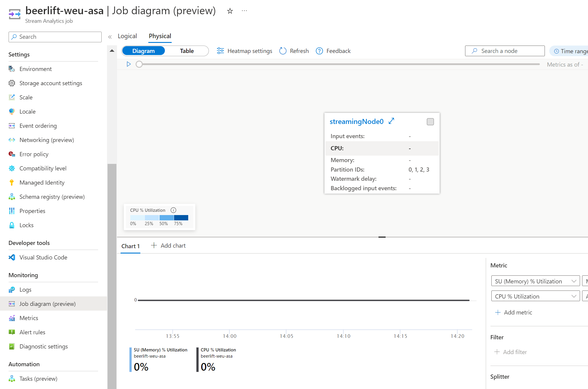Click Add chart button
Screen dimensions: 588x389
(168, 246)
